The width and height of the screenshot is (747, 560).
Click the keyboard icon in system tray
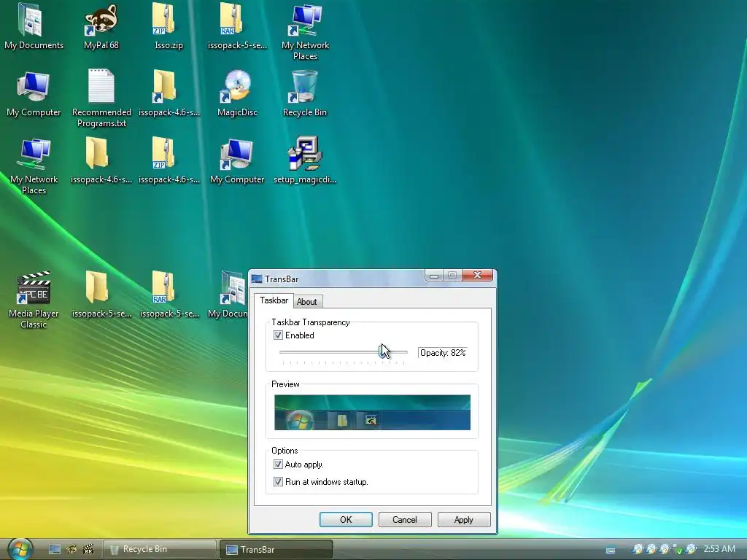pyautogui.click(x=611, y=550)
